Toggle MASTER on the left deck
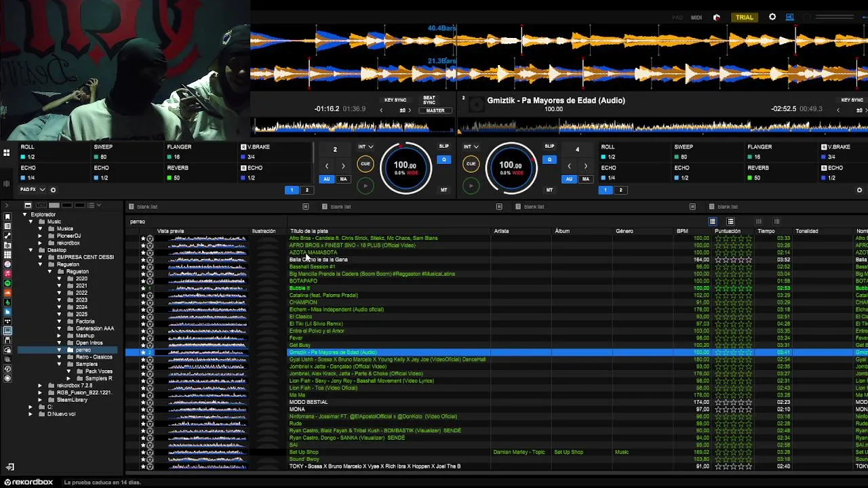 [x=435, y=110]
